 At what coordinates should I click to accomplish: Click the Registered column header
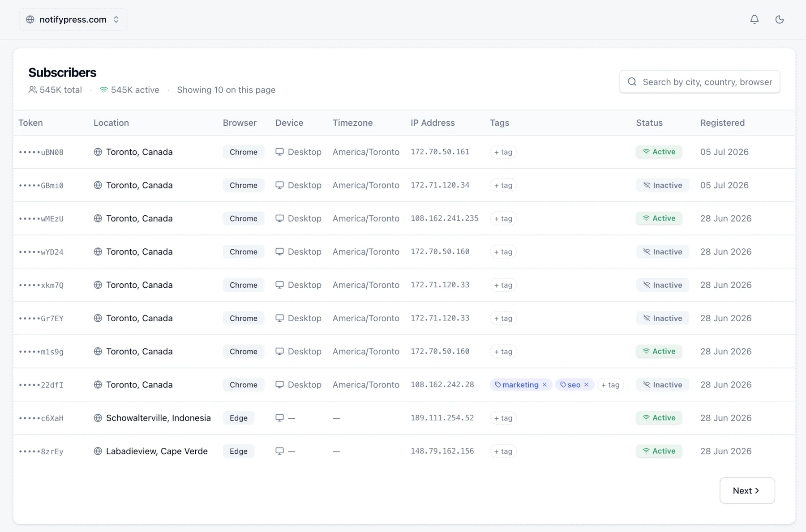click(x=722, y=123)
